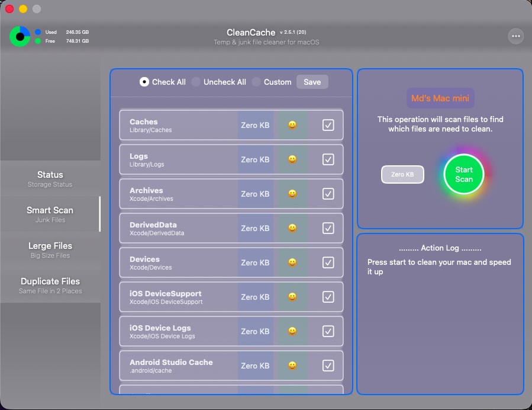Click the Xcode/Devices path text
Screen dimensions: 532x410
click(x=151, y=267)
